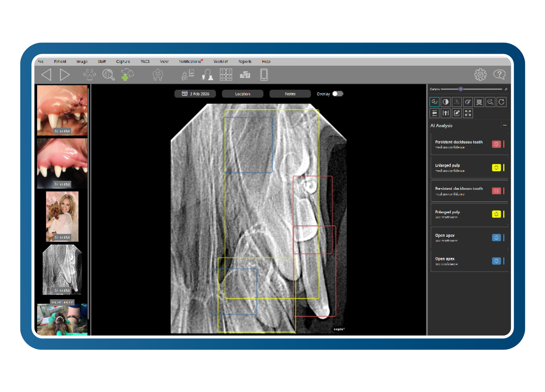Open the tooth dental chart icon
Screen dimensions: 545x392
click(158, 75)
